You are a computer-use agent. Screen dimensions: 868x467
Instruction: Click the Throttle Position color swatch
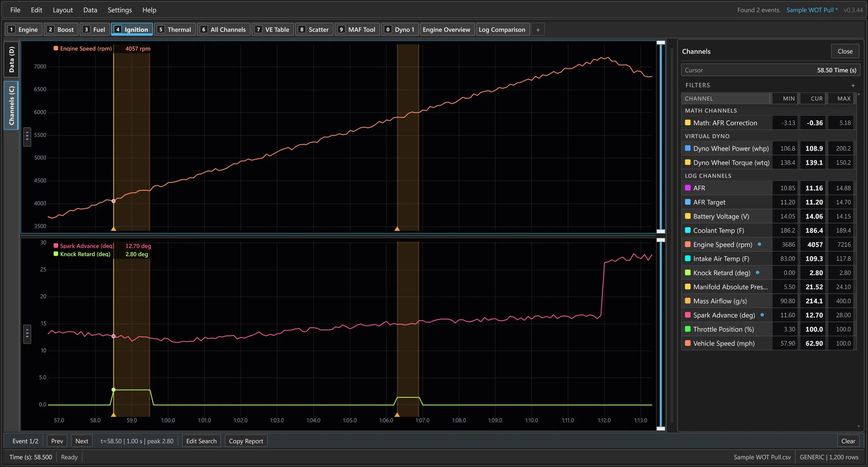[687, 329]
